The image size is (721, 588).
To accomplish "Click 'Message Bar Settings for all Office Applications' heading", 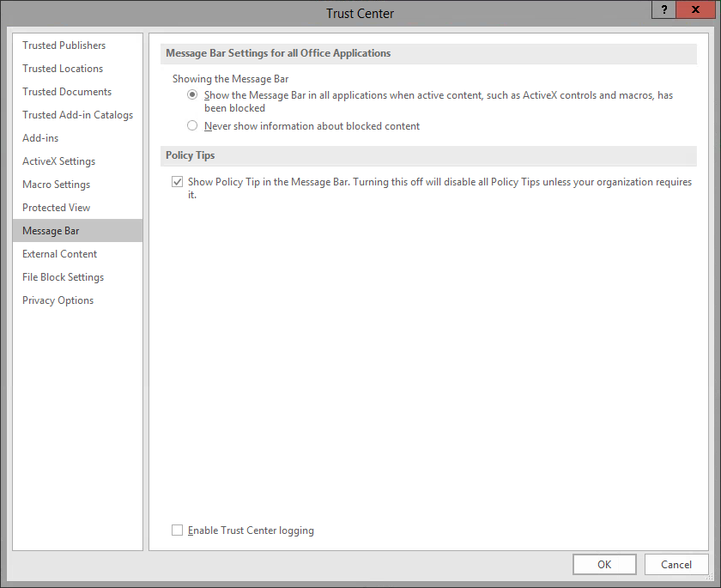I will point(278,53).
